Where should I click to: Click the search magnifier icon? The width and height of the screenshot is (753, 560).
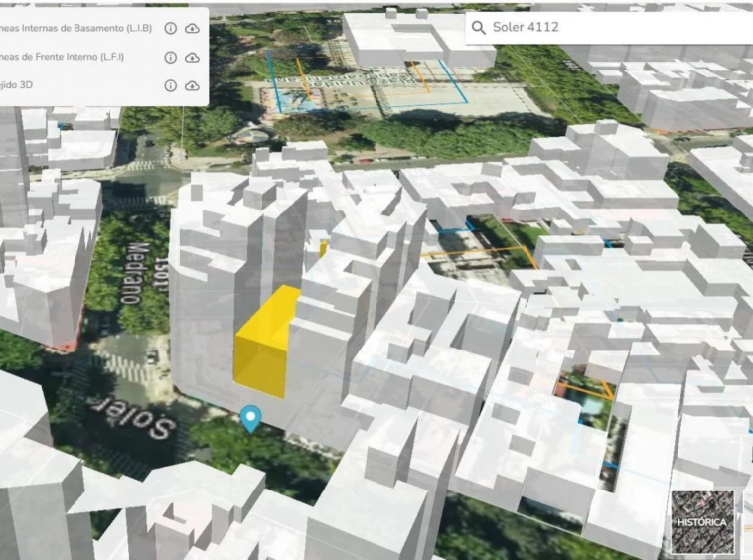pyautogui.click(x=479, y=28)
